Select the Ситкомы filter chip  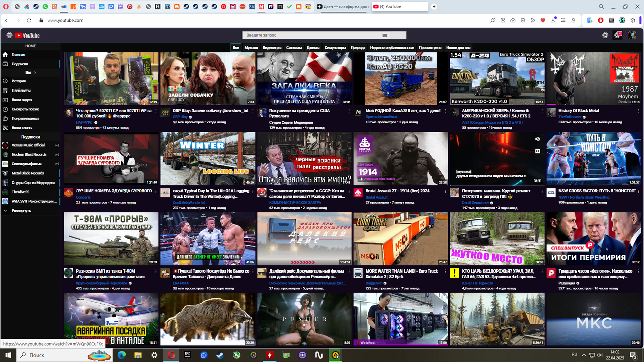point(294,48)
